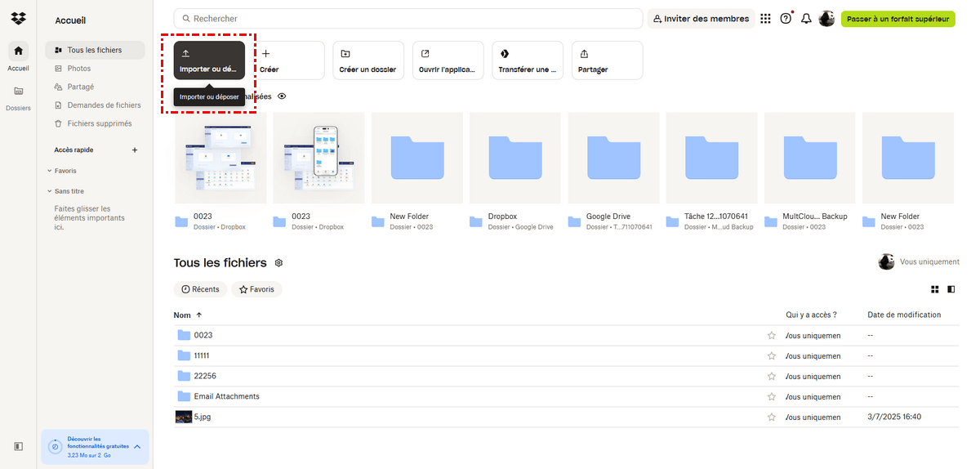Viewport: 980px width, 469px height.
Task: Open the Dossiers sidebar icon
Action: (18, 91)
